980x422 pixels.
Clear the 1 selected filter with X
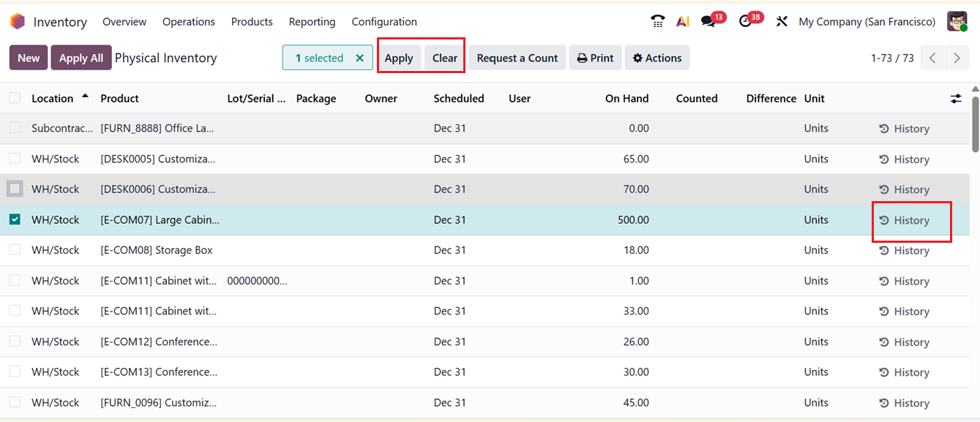[358, 56]
